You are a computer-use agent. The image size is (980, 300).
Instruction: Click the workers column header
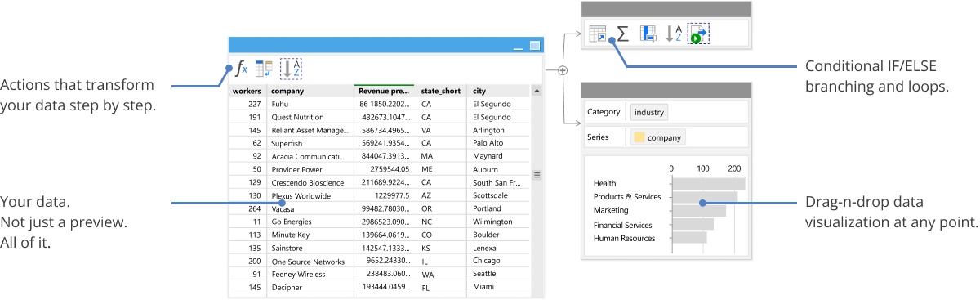247,91
